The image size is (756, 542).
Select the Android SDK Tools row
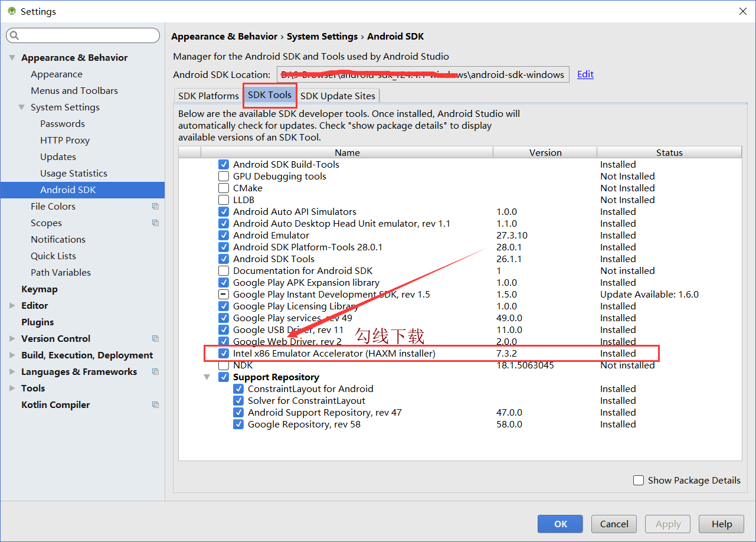pyautogui.click(x=460, y=259)
